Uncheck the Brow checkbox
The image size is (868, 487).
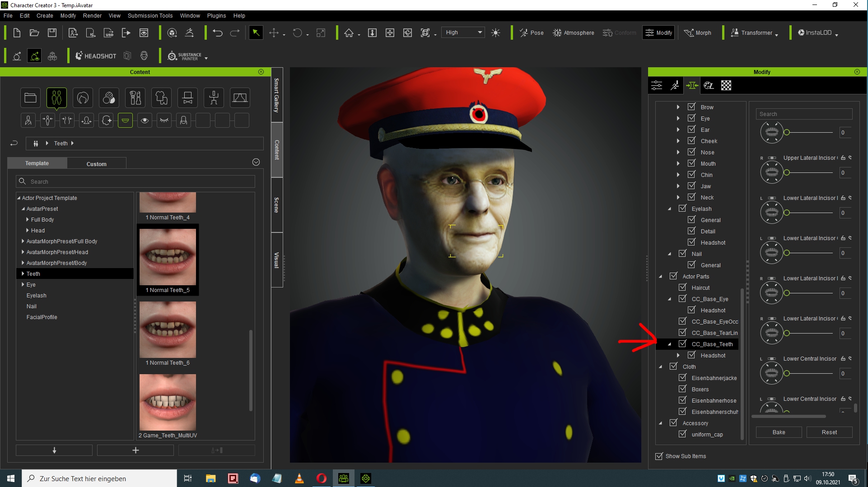pyautogui.click(x=691, y=107)
